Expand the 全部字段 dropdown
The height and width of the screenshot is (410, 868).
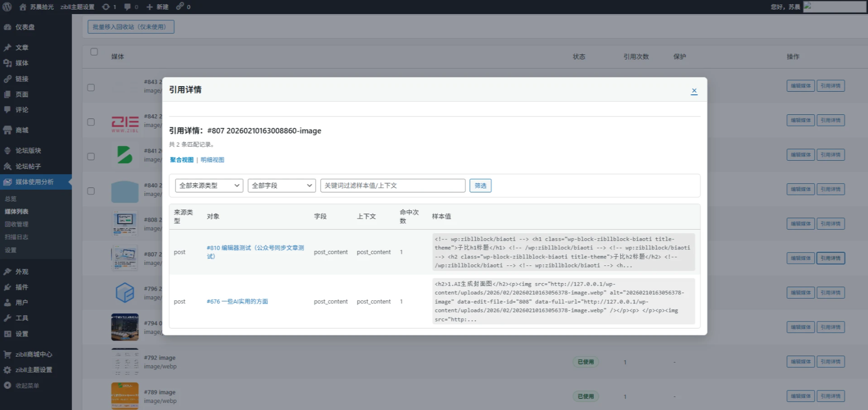click(281, 186)
